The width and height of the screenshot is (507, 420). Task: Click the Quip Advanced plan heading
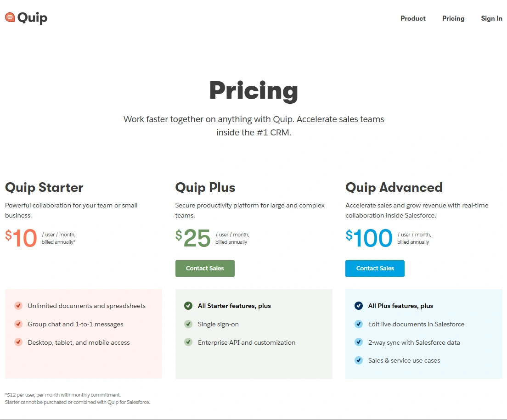[394, 187]
